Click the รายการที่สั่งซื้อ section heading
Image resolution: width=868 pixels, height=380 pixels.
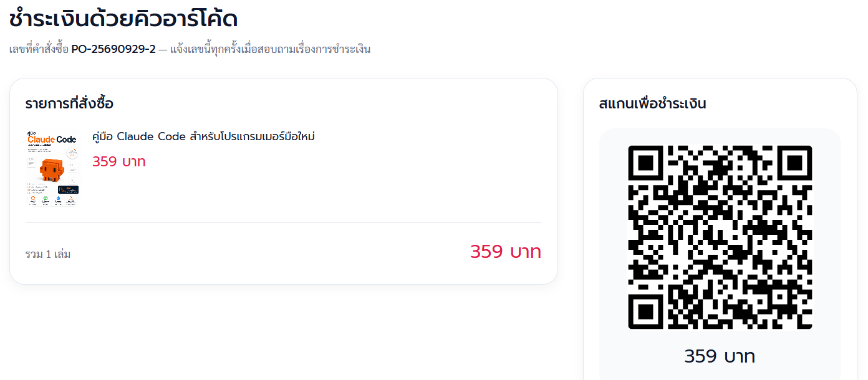[69, 103]
